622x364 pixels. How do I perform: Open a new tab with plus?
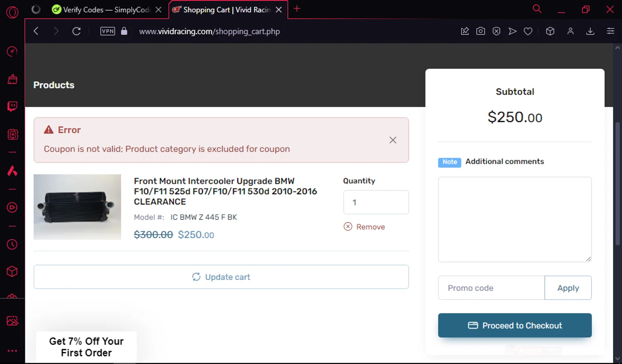pyautogui.click(x=297, y=9)
